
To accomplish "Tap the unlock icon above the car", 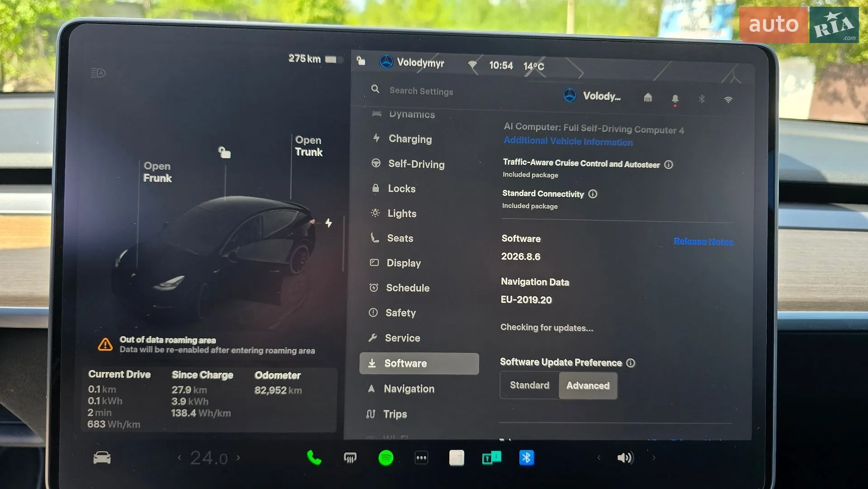I will pos(225,152).
